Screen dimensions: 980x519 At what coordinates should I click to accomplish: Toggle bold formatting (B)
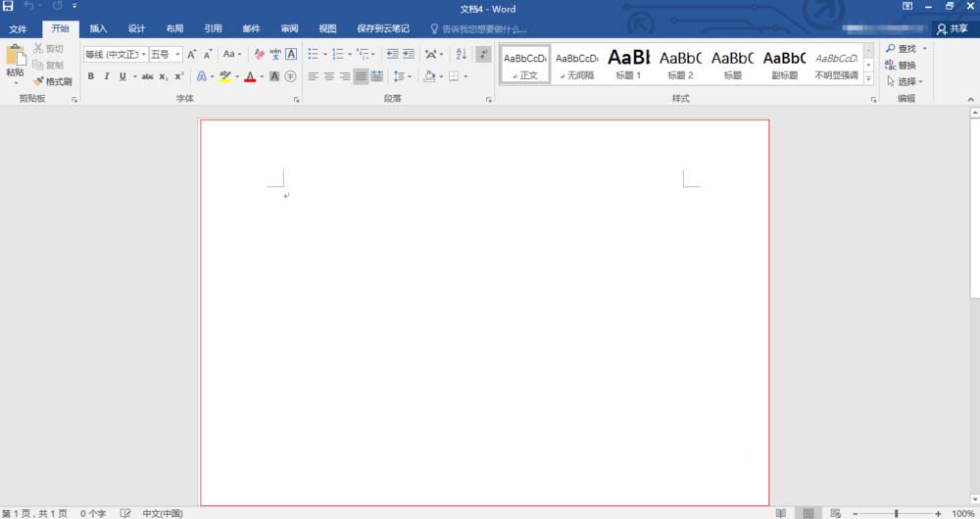click(91, 76)
